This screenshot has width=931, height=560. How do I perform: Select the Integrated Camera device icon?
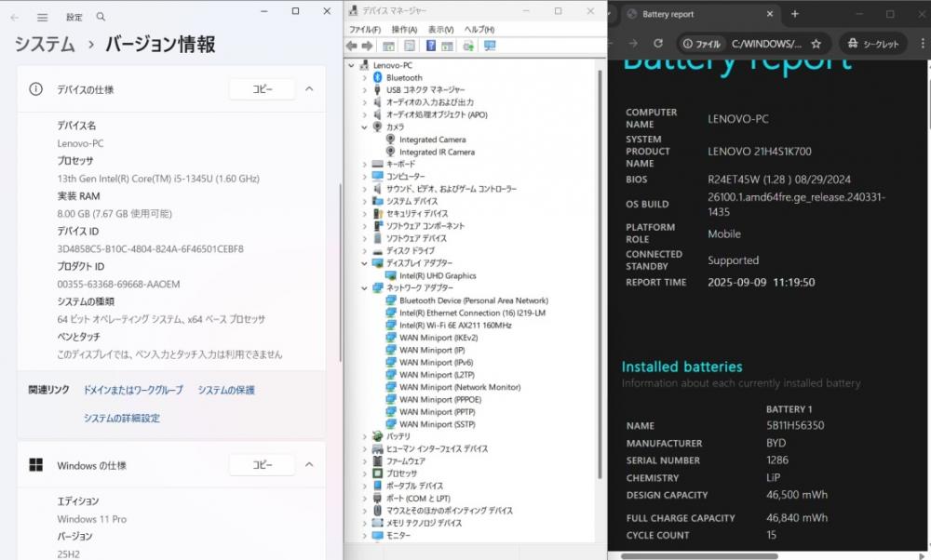(390, 140)
